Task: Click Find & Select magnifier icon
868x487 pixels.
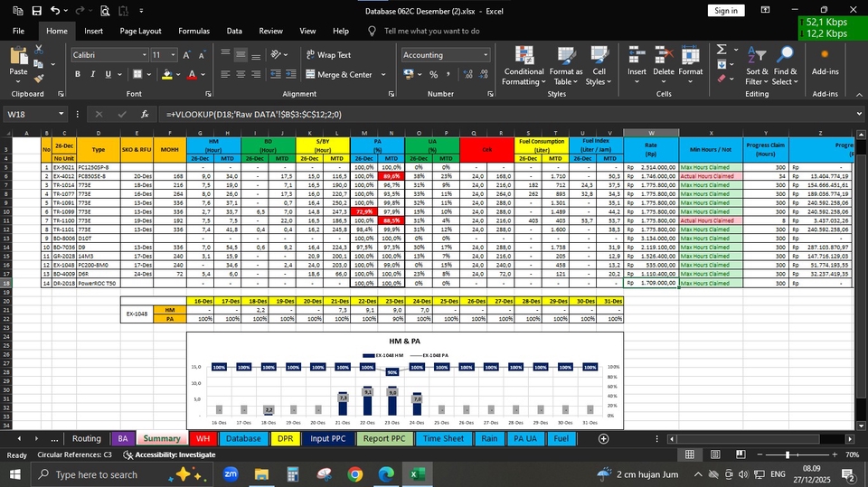Action: [x=785, y=56]
